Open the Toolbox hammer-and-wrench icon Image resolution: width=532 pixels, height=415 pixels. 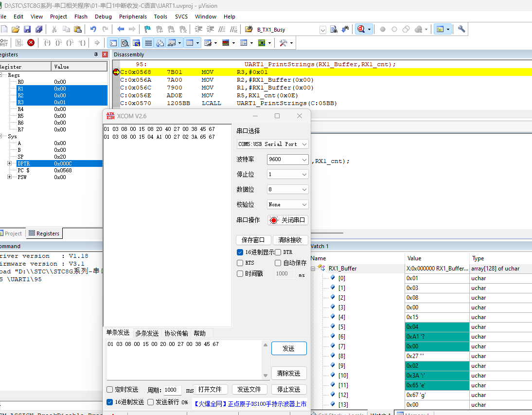click(x=283, y=43)
